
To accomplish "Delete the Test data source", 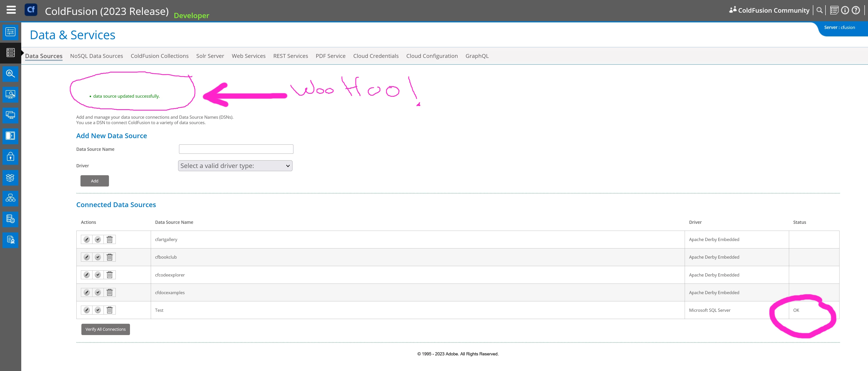I will [x=109, y=310].
